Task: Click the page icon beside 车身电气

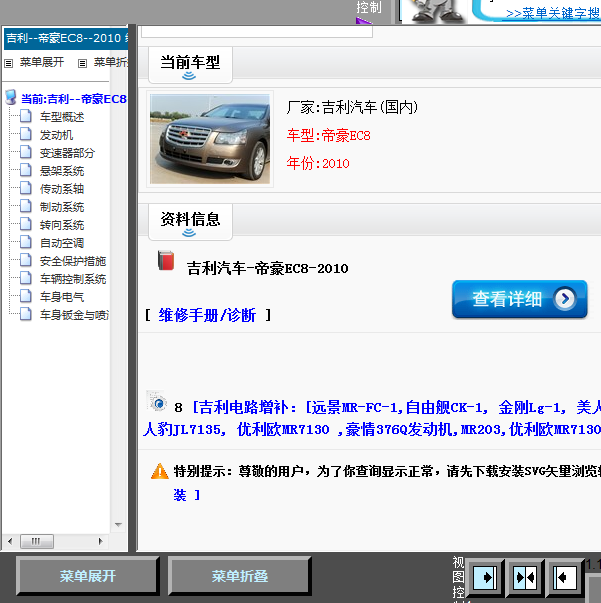Action: tap(26, 296)
